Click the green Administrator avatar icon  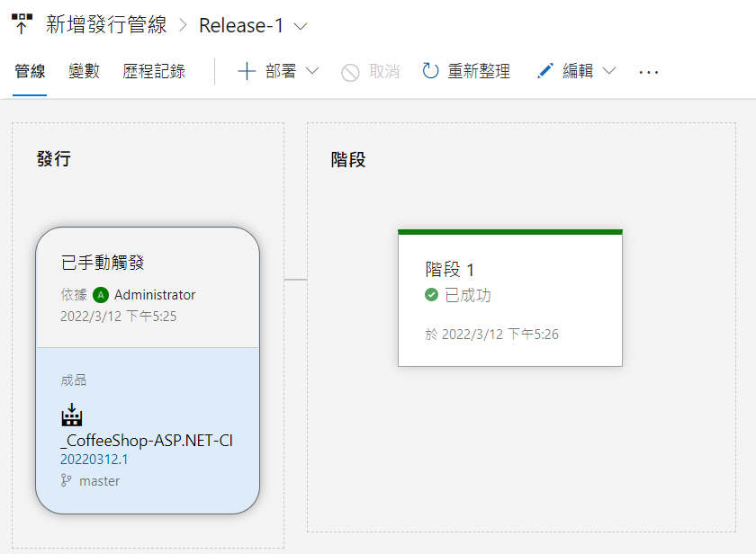tap(100, 295)
